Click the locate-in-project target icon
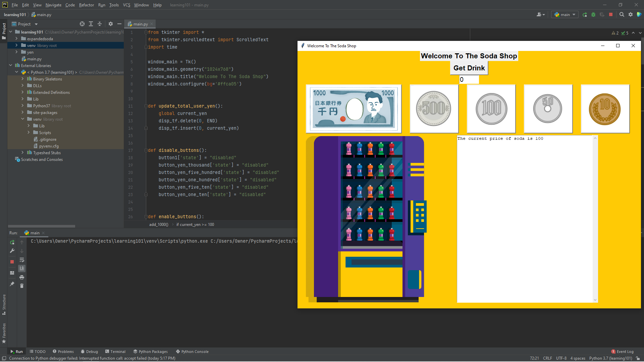This screenshot has width=644, height=362. pyautogui.click(x=82, y=24)
